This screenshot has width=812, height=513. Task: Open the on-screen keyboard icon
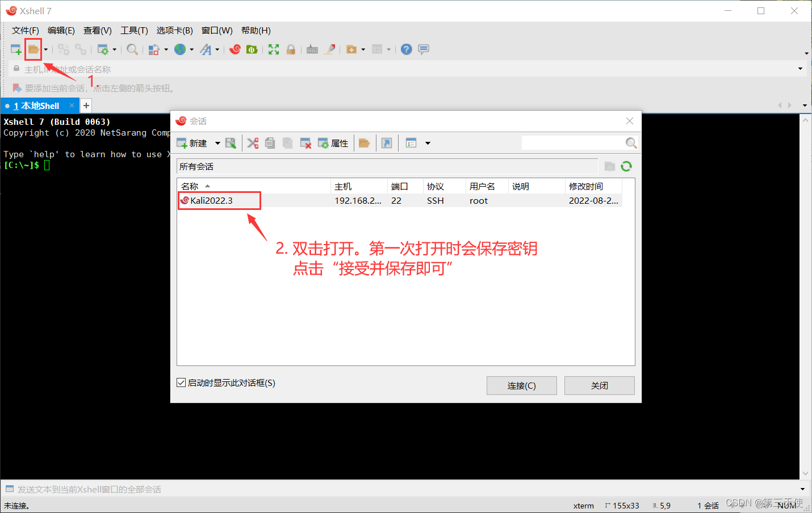[x=312, y=49]
